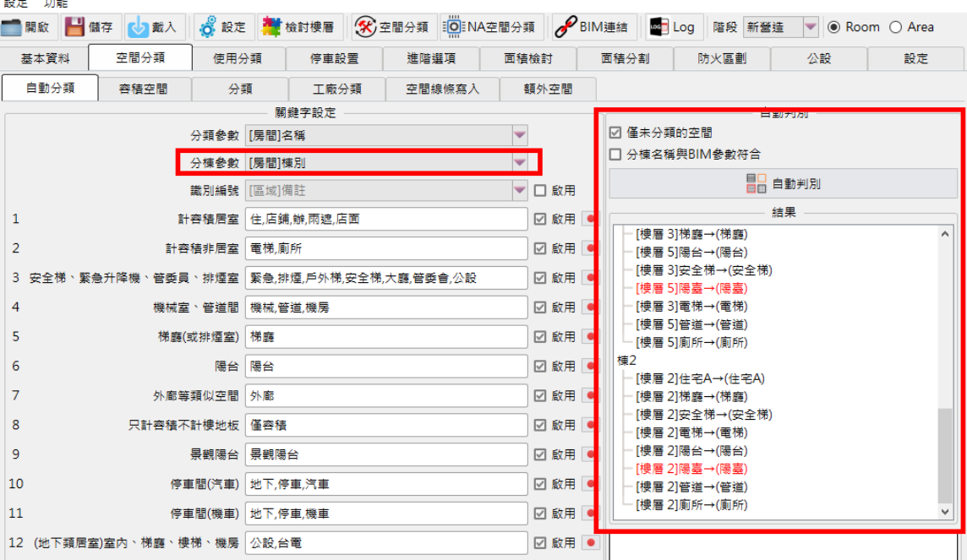The width and height of the screenshot is (967, 560).
Task: Click the 開啟 folder icon in toolbar
Action: point(12,27)
